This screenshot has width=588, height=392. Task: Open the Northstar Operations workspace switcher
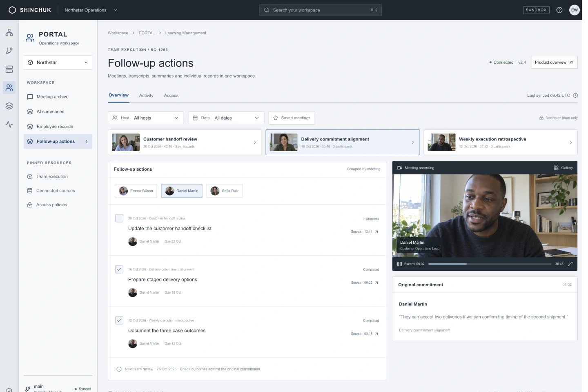pyautogui.click(x=91, y=10)
